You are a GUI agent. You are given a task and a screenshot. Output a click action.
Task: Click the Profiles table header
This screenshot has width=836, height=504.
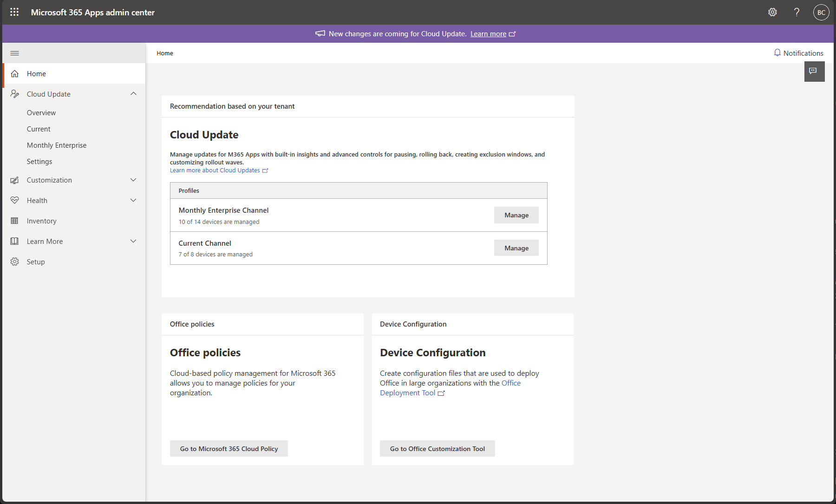coord(359,191)
